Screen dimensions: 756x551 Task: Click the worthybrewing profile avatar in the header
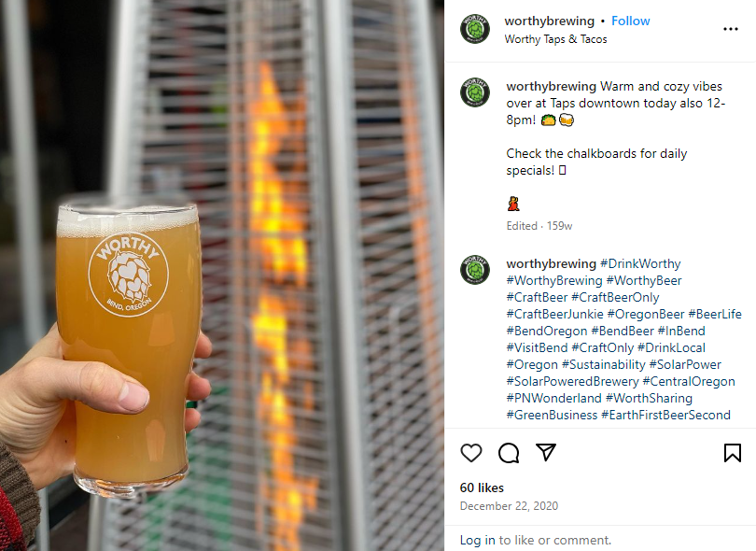tap(475, 29)
